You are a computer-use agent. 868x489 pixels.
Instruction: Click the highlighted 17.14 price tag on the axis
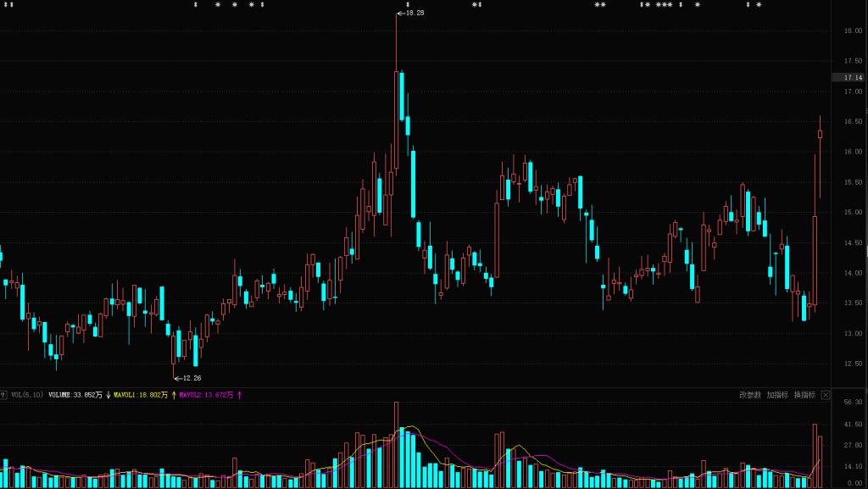[852, 77]
